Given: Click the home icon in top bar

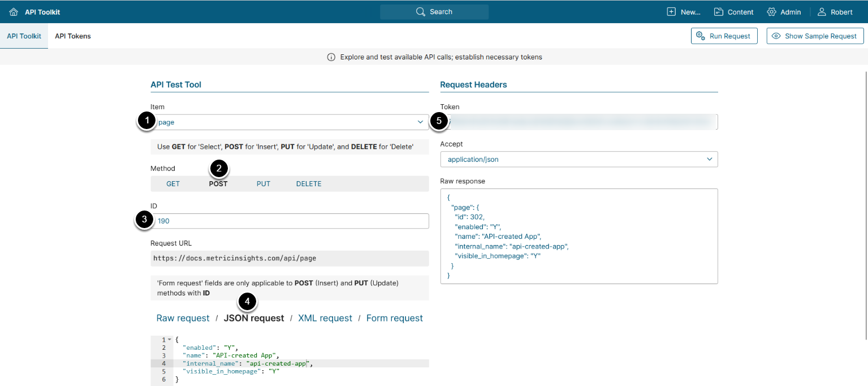Looking at the screenshot, I should coord(14,12).
